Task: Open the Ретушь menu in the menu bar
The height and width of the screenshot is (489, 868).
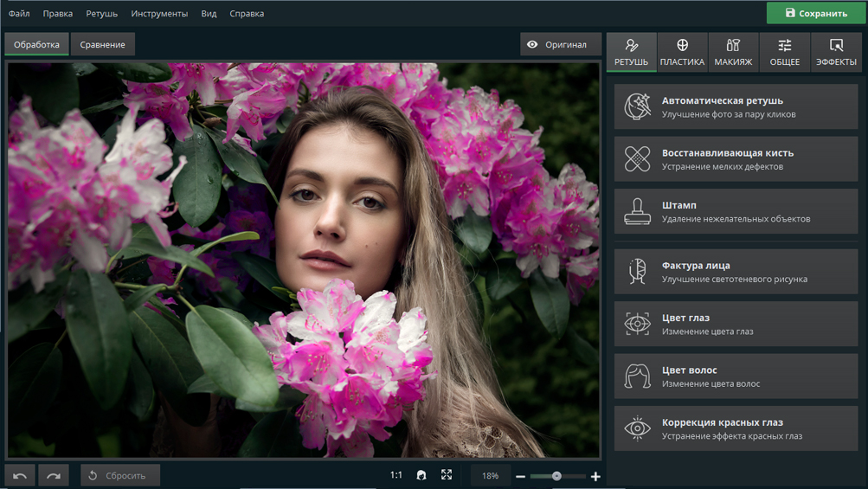Action: point(101,14)
